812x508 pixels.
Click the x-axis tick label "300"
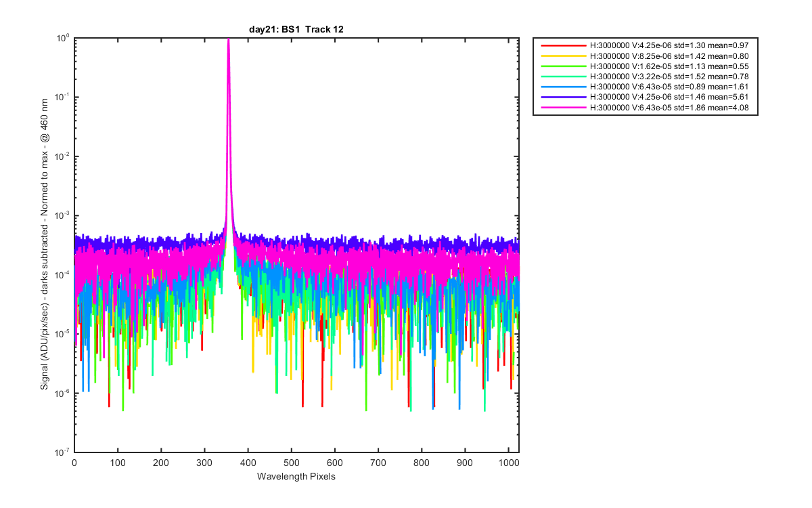tap(204, 462)
